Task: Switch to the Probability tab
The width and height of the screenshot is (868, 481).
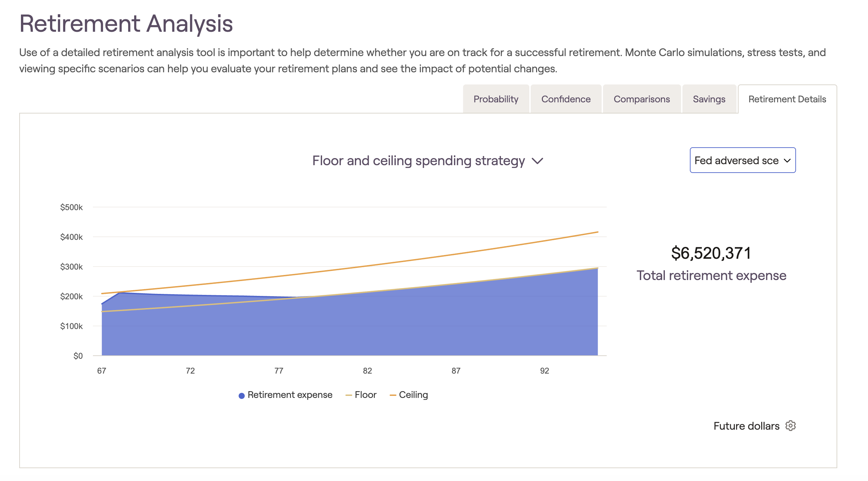Action: point(496,99)
